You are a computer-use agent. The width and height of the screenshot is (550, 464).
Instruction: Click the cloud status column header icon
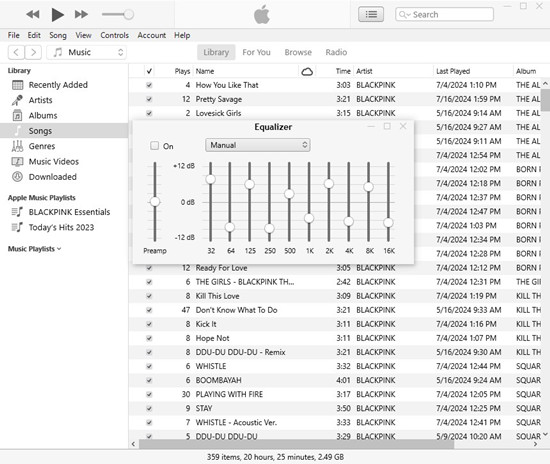307,72
